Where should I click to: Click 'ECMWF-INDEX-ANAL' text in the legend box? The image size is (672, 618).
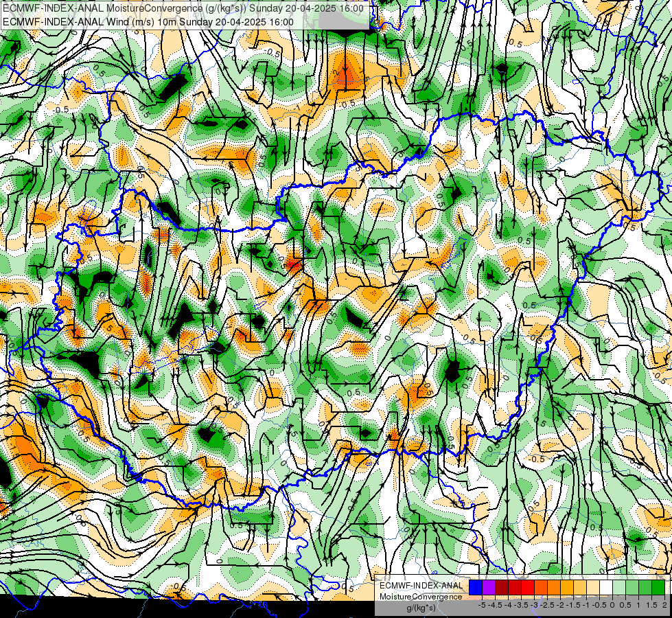pos(421,586)
